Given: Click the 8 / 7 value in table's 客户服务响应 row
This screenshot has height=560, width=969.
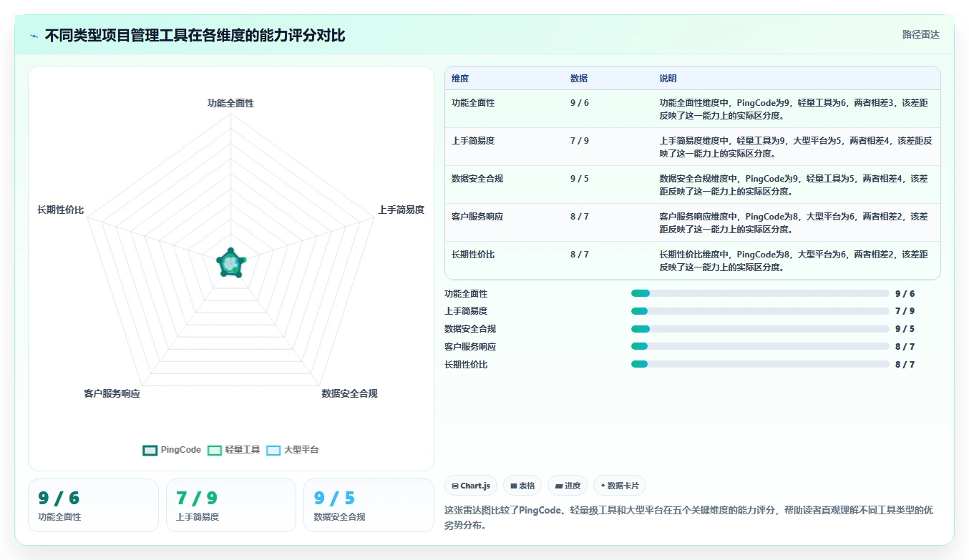Looking at the screenshot, I should click(580, 217).
